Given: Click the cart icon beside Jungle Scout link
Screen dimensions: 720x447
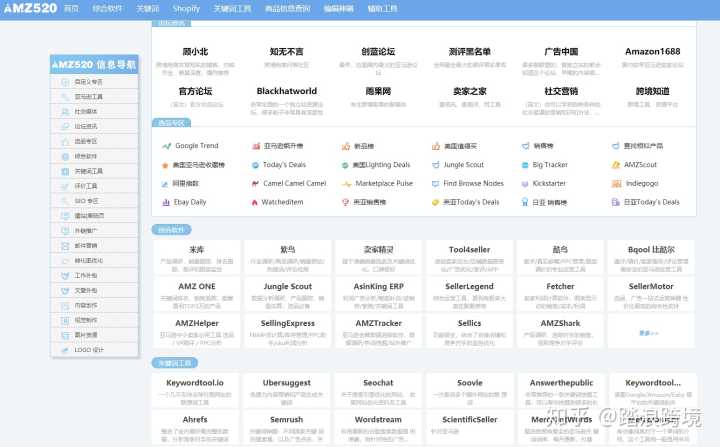Looking at the screenshot, I should coord(436,165).
